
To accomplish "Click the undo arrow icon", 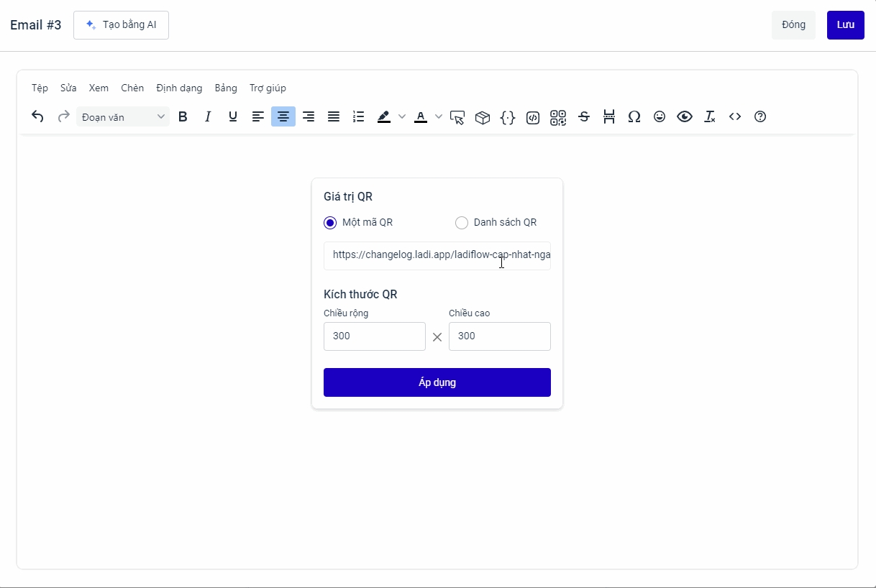I will [38, 116].
